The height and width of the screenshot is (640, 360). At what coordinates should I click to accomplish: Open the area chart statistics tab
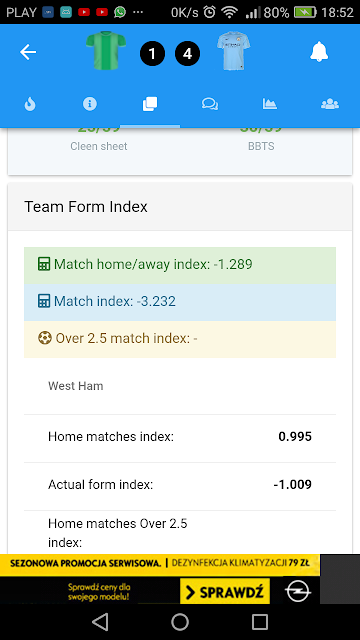(270, 104)
